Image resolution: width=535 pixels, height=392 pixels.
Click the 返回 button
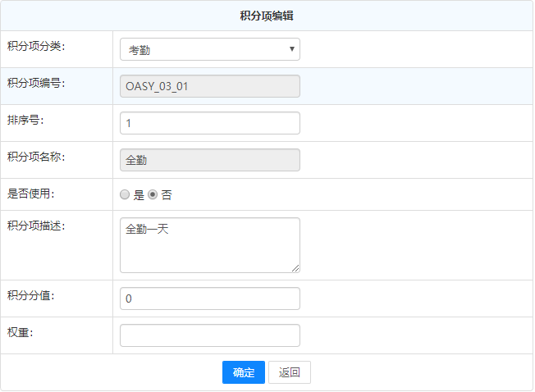[289, 372]
